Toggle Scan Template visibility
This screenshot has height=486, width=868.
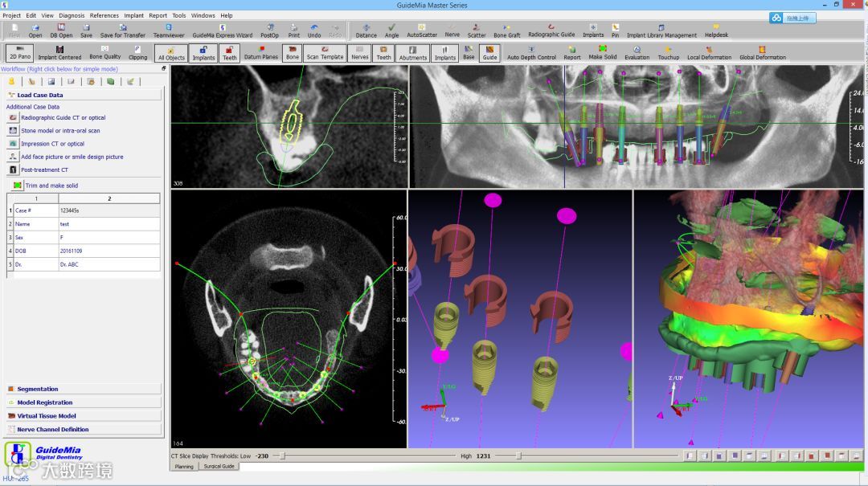click(325, 53)
